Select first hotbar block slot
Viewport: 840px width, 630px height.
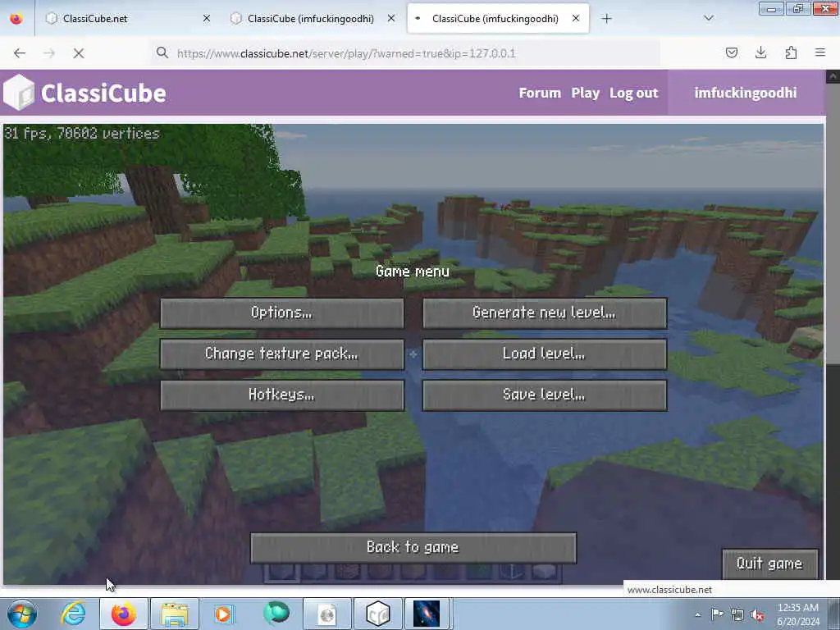point(281,572)
